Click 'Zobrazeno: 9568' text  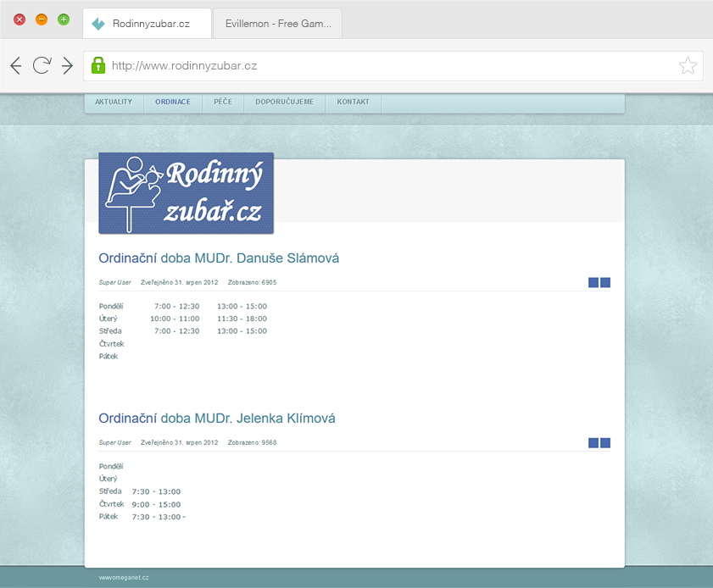[x=252, y=442]
